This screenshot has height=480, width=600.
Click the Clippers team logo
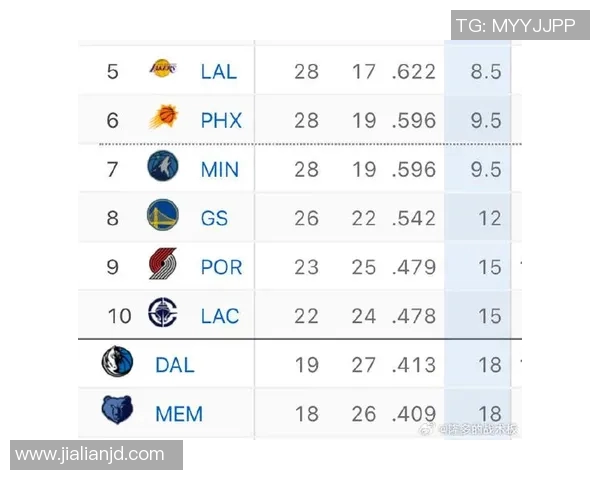(x=163, y=314)
